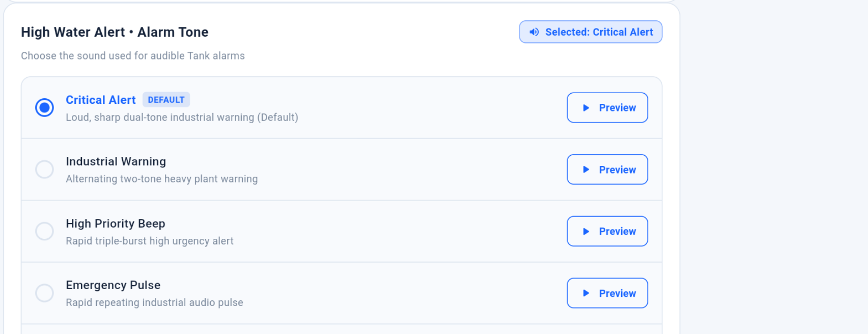Click play triangle icon for Industrial Warning
Viewport: 868px width, 334px height.
[586, 170]
